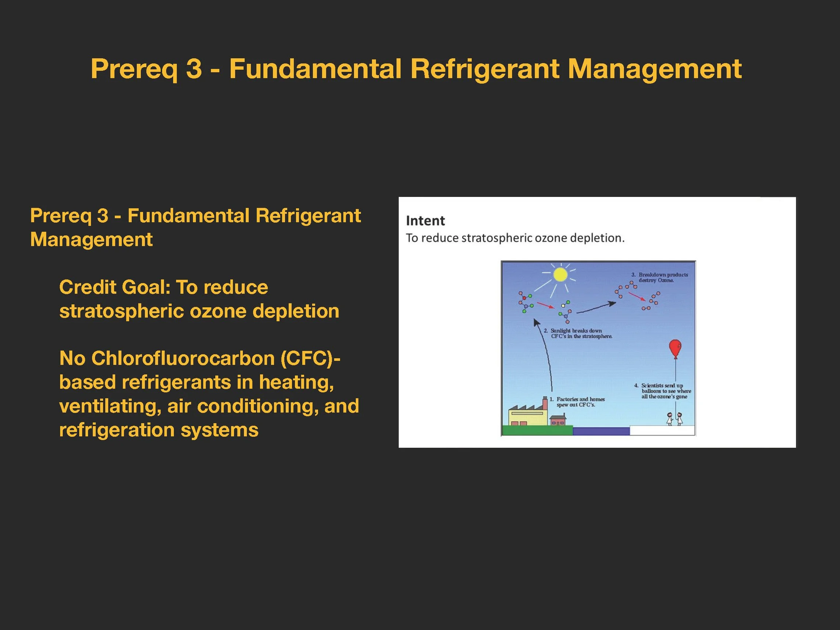Click the slide title heading

pyautogui.click(x=416, y=69)
